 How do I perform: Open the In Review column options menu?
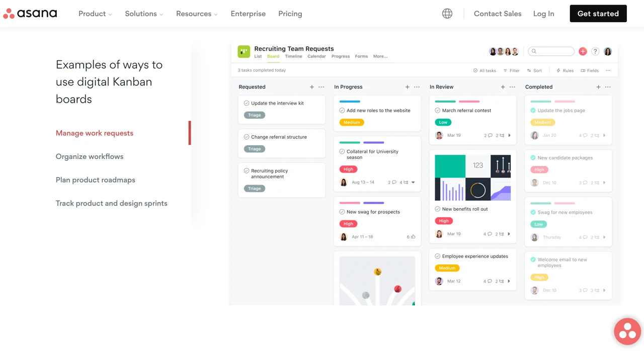pyautogui.click(x=513, y=87)
